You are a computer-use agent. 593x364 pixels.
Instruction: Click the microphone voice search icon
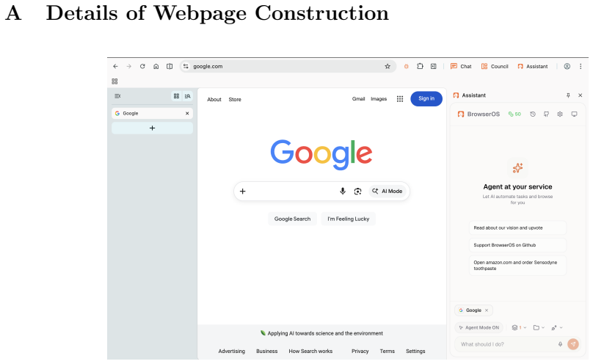pyautogui.click(x=343, y=192)
